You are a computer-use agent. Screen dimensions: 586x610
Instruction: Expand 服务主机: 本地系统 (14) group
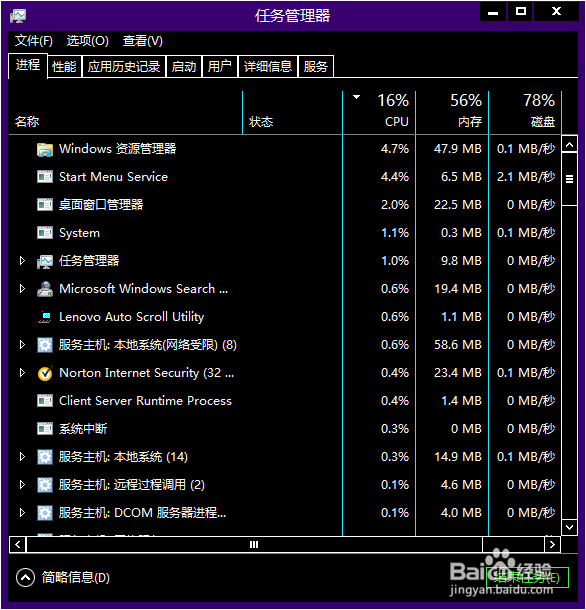coord(22,457)
